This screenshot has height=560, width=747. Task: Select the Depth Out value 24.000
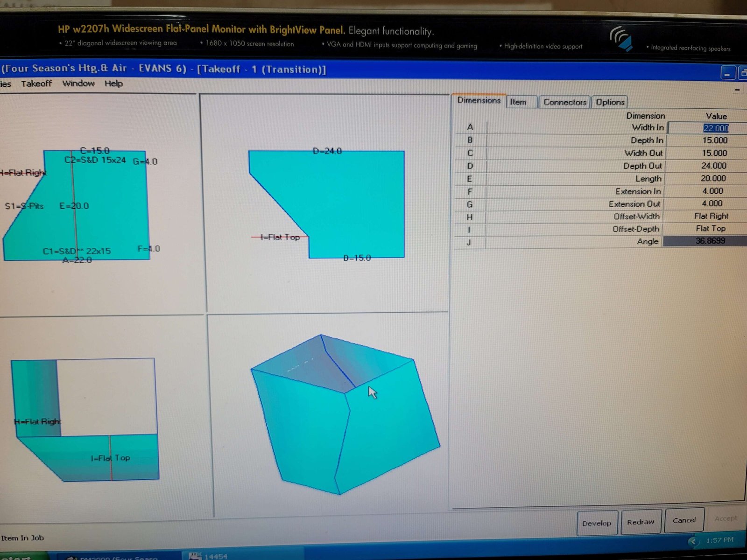point(713,166)
